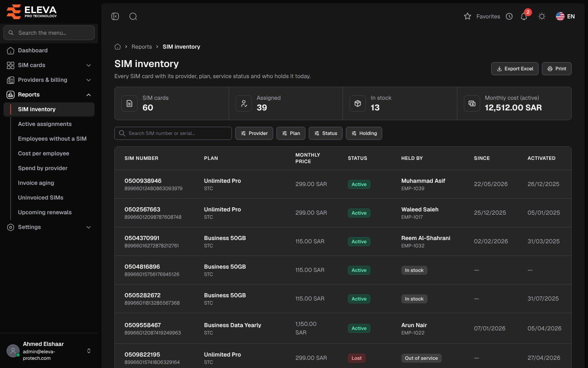Click the In stock box icon
588x368 pixels.
coord(358,103)
